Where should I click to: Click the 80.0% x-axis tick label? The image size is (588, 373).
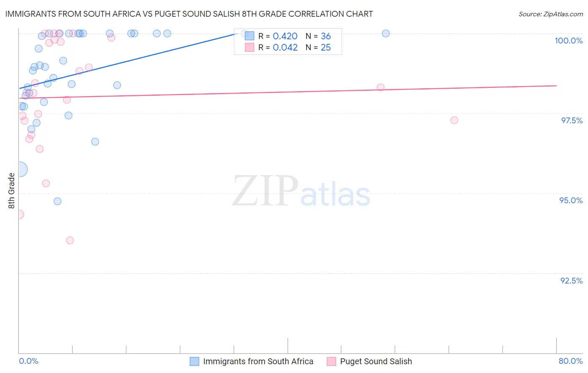point(570,361)
